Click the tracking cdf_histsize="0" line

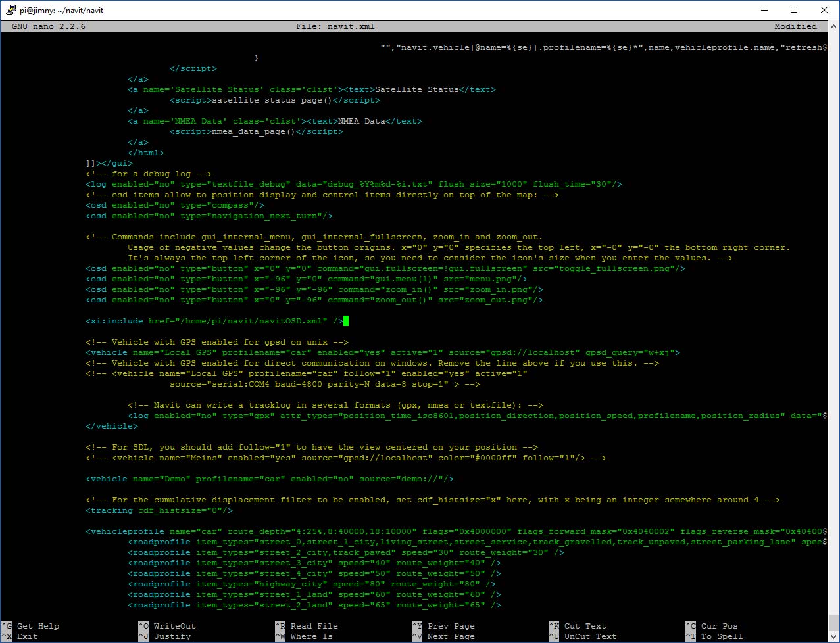[159, 510]
